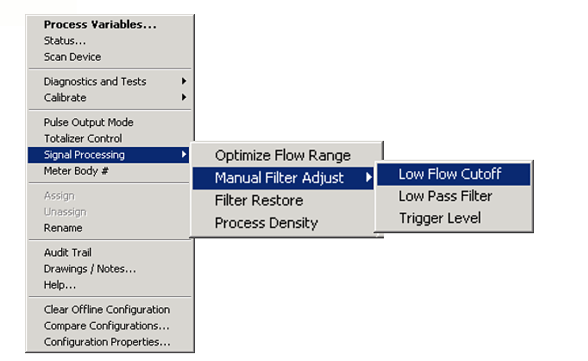The height and width of the screenshot is (361, 588).
Task: Open Process Variables menu entry
Action: click(100, 25)
